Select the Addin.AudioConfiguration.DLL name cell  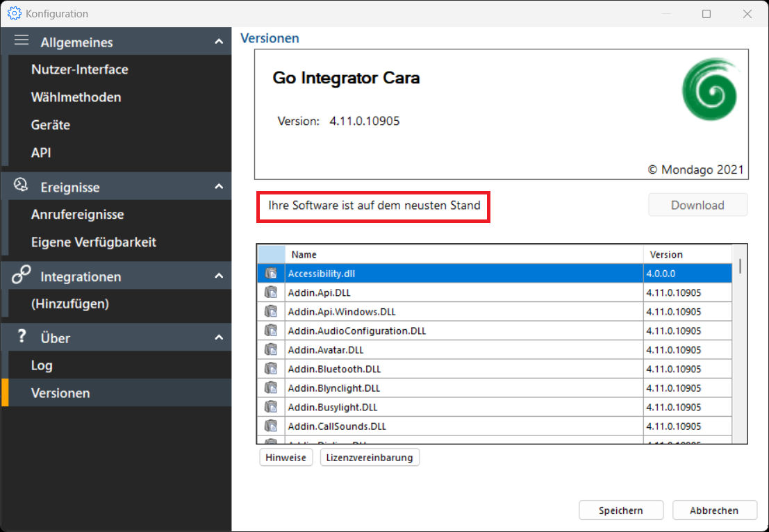coord(464,331)
